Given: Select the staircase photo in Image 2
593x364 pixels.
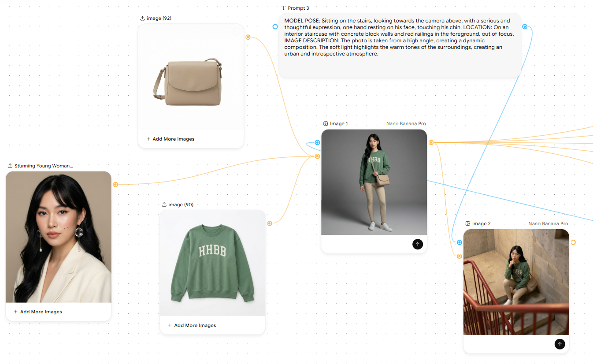Looking at the screenshot, I should pyautogui.click(x=516, y=282).
